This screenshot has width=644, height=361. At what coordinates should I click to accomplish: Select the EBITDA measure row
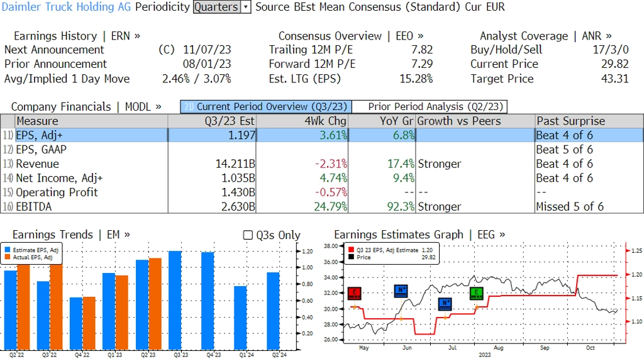pyautogui.click(x=321, y=206)
